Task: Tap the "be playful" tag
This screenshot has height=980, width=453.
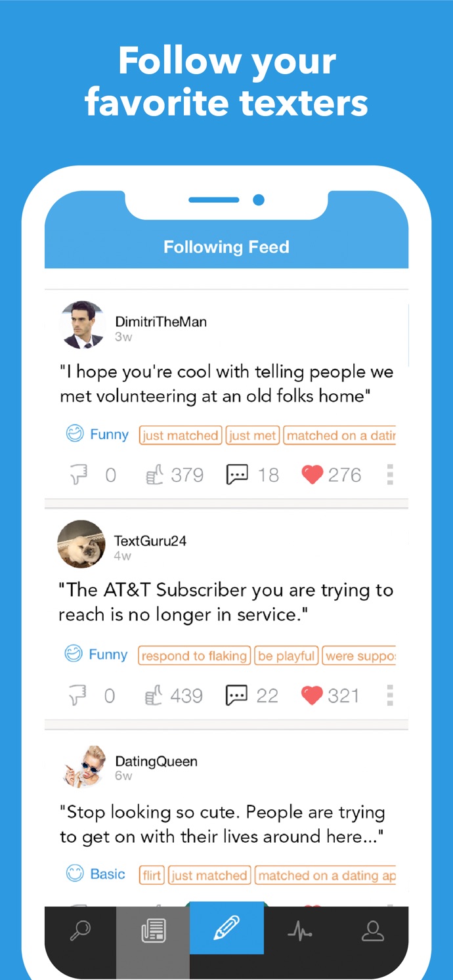Action: point(287,656)
